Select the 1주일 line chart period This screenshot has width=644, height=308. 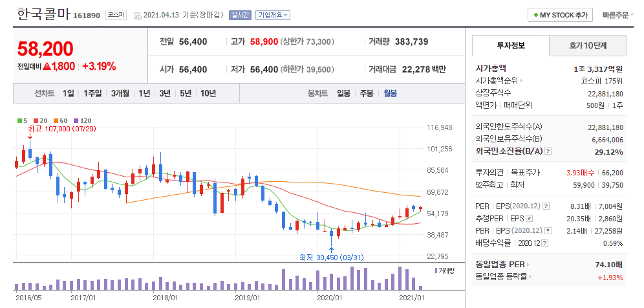92,93
